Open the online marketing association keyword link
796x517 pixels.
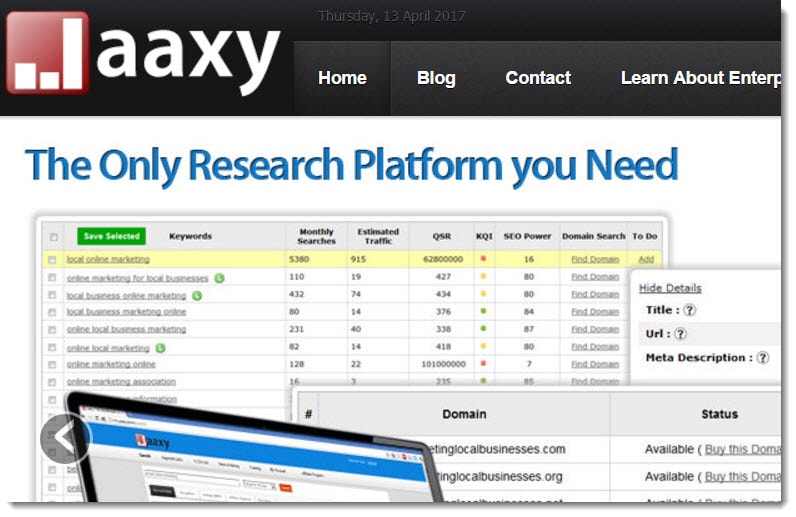(121, 382)
